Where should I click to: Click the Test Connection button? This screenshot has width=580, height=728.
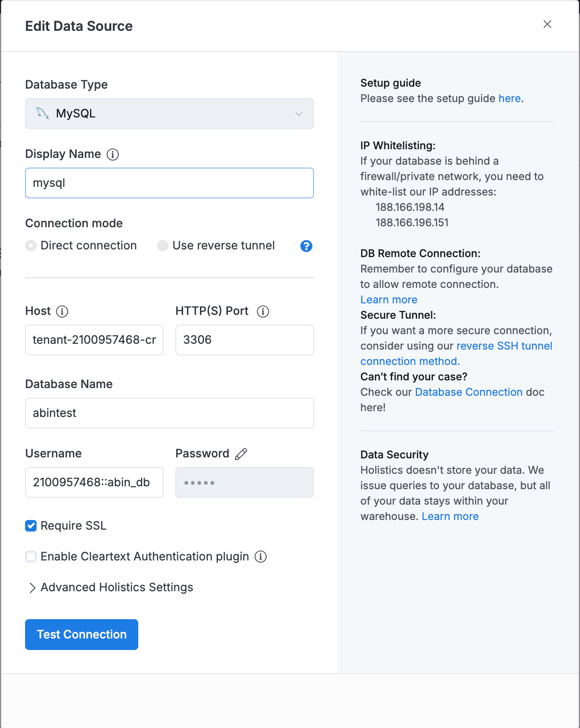click(82, 635)
